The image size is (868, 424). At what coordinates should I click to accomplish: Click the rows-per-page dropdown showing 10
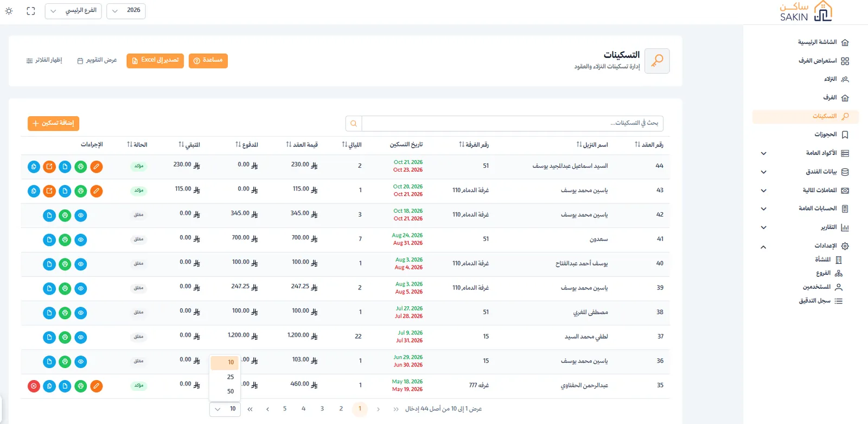(x=225, y=409)
